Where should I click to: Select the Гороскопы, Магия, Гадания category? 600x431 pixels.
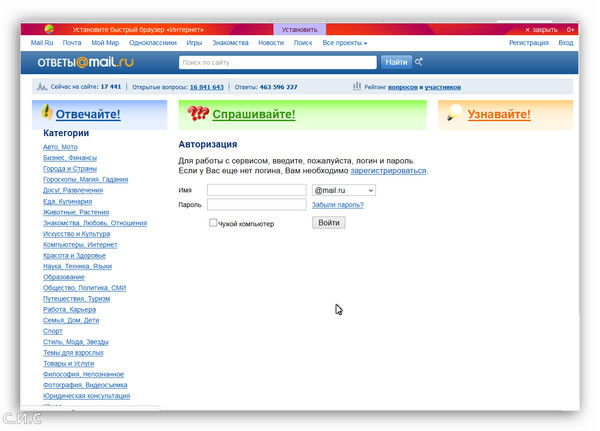pyautogui.click(x=86, y=180)
